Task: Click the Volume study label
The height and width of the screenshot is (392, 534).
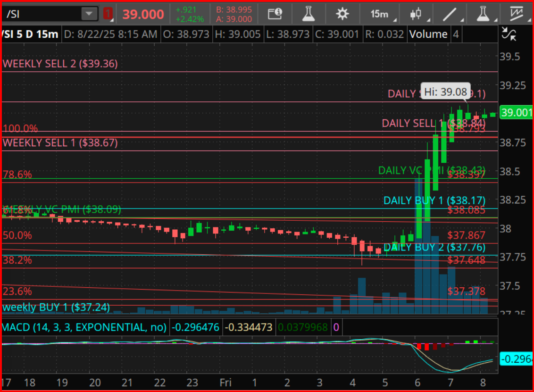Action: coord(428,34)
